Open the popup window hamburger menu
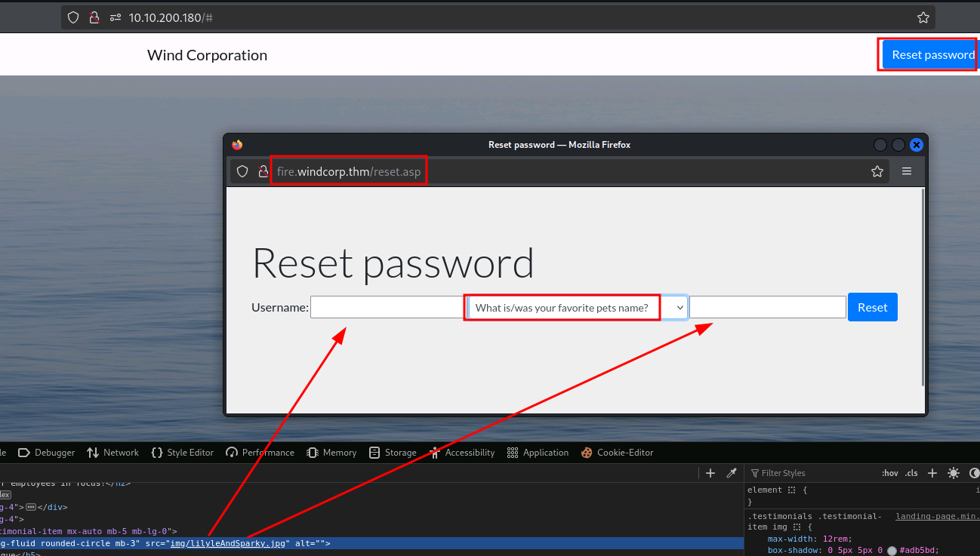 point(907,171)
